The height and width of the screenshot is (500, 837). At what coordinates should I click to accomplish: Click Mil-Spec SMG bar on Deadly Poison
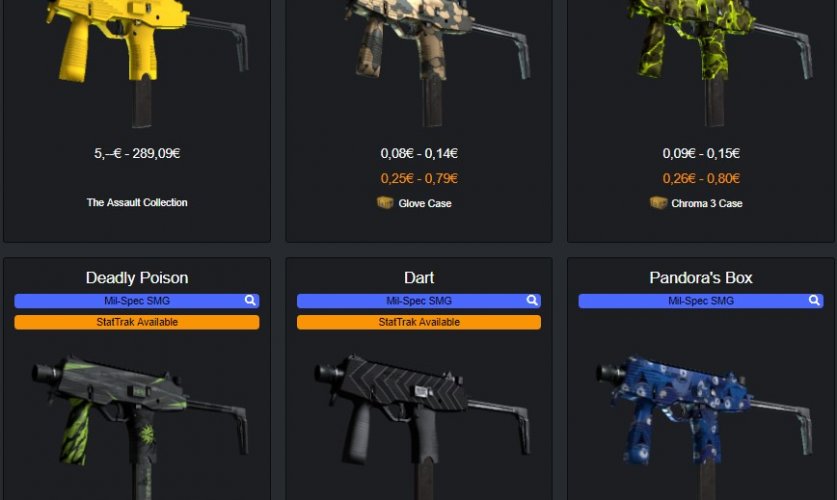coord(137,301)
